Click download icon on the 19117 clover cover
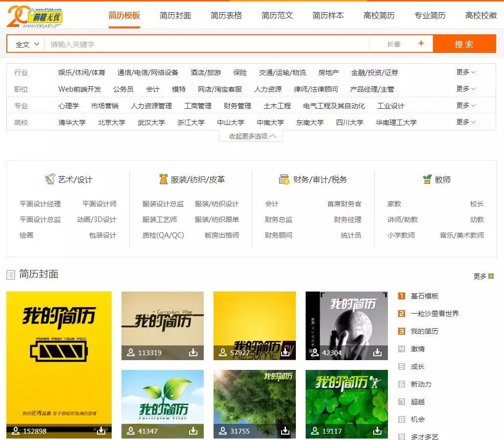The height and width of the screenshot is (440, 504). [378, 431]
